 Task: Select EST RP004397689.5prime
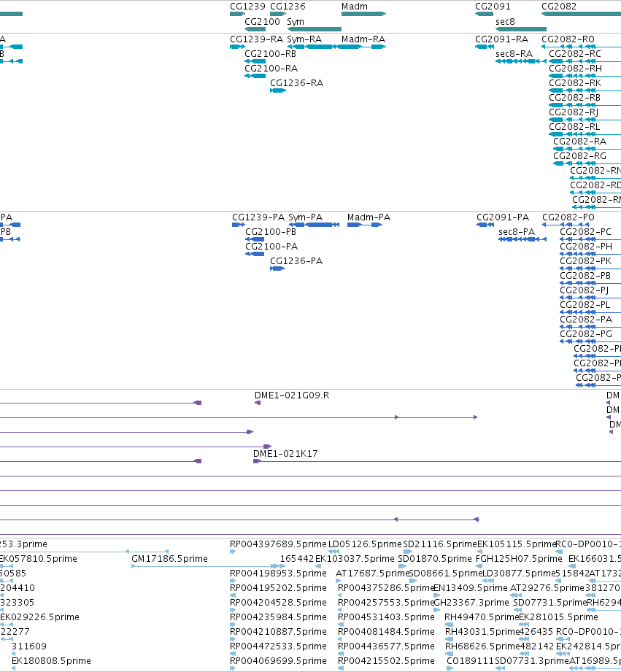233,552
